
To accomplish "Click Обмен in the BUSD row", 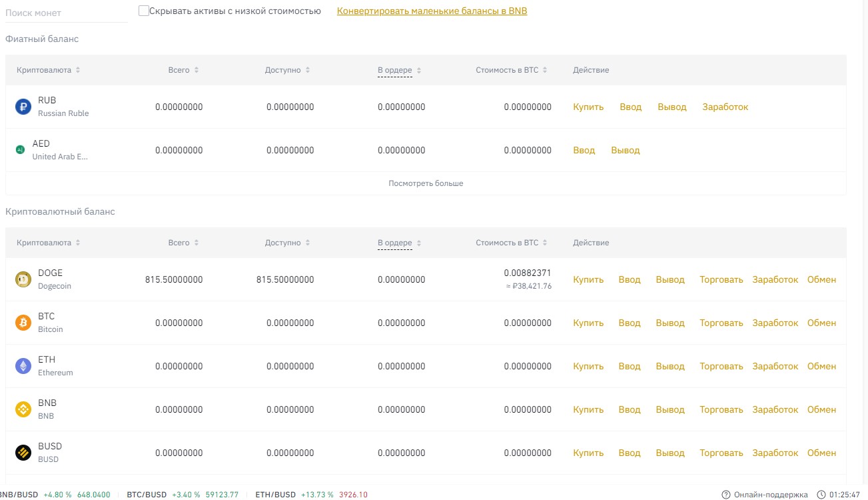I will coord(821,453).
